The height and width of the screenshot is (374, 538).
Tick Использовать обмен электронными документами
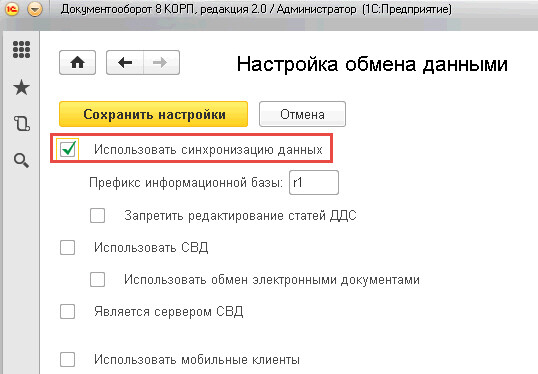(97, 279)
